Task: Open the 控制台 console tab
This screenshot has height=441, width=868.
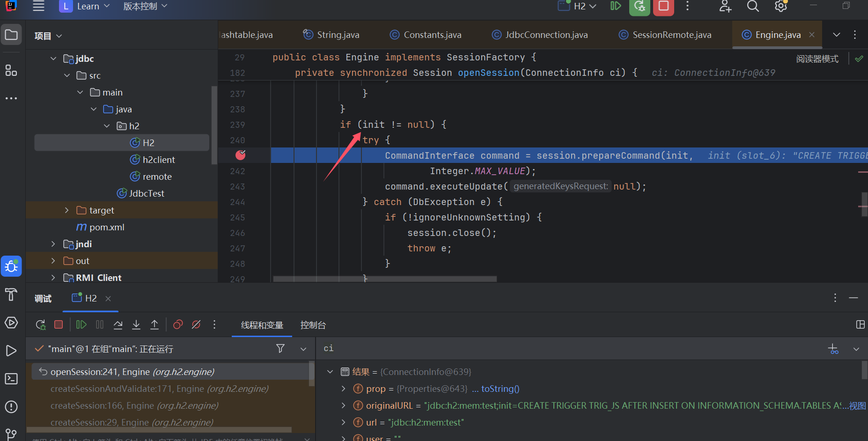Action: (313, 325)
